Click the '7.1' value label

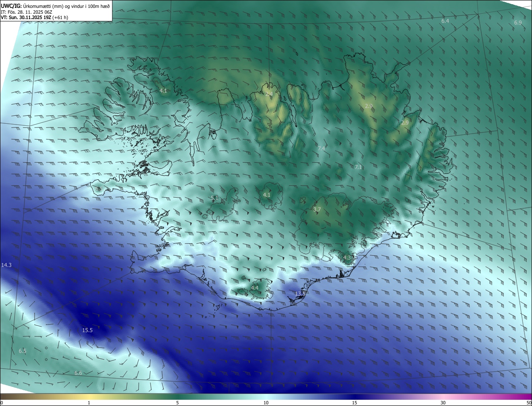pos(358,167)
